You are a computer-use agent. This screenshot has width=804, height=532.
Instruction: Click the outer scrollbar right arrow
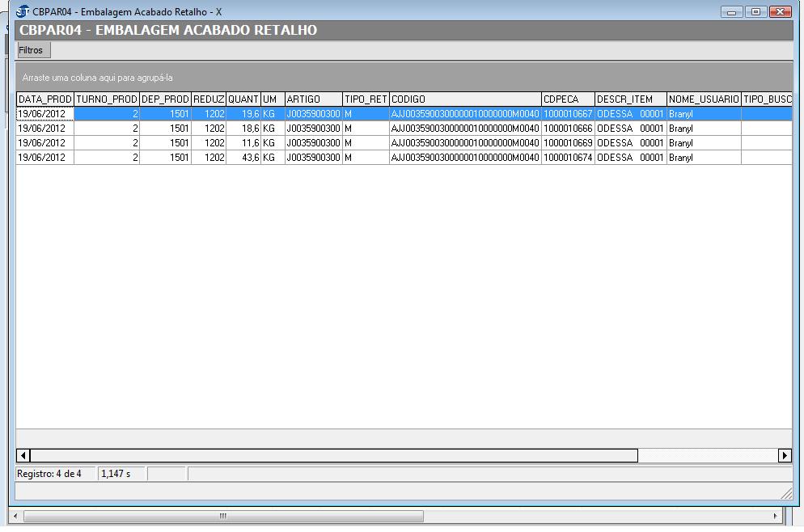click(775, 516)
